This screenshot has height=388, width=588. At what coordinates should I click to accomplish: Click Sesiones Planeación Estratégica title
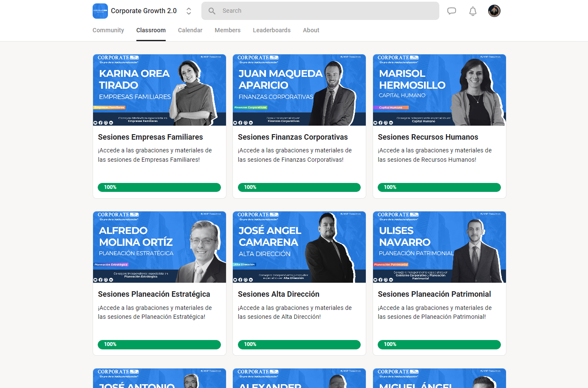point(154,294)
